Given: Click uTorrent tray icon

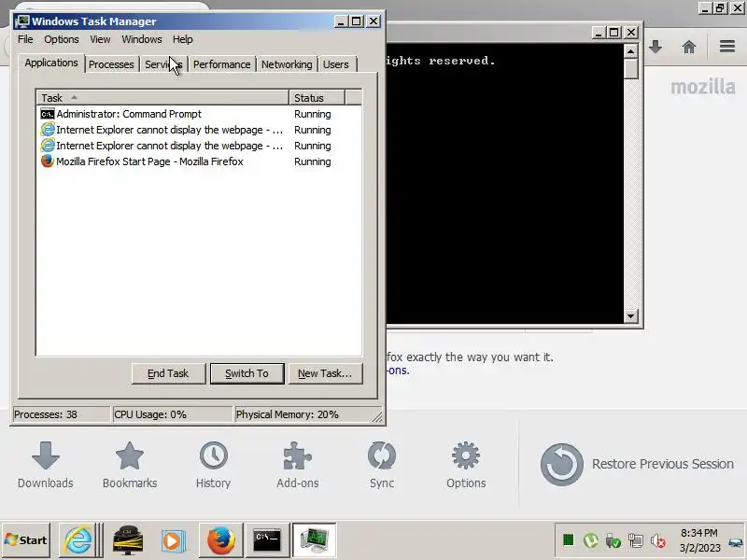Looking at the screenshot, I should point(591,540).
